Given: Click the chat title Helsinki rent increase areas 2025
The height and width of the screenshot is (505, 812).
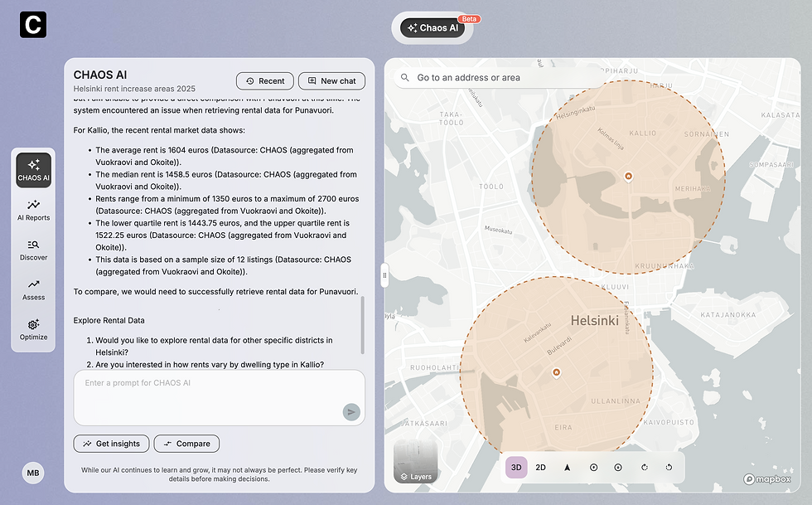Looking at the screenshot, I should click(x=134, y=89).
